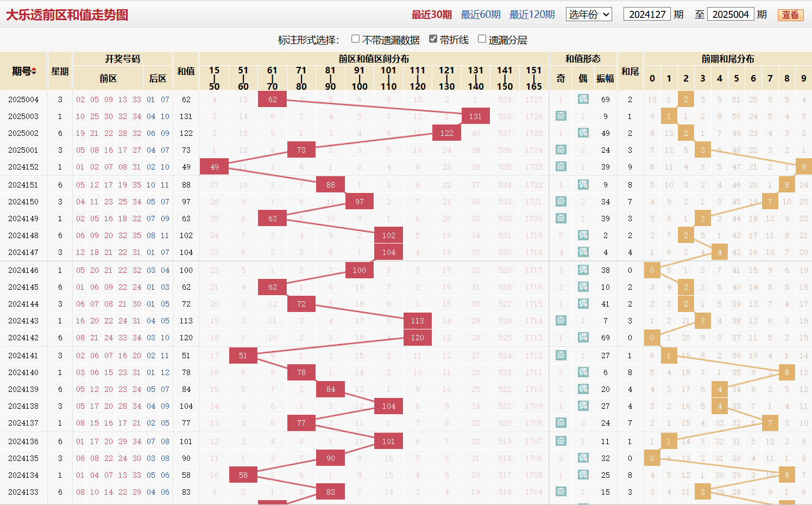Switch to 最近60期 view
Image resolution: width=812 pixels, height=505 pixels.
(x=481, y=15)
